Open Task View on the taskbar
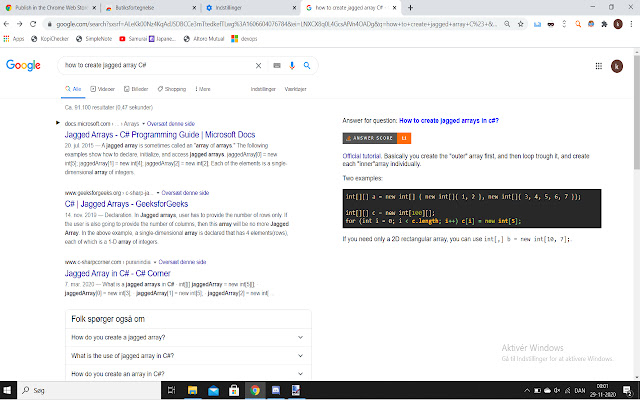Image resolution: width=640 pixels, height=400 pixels. pos(171,390)
